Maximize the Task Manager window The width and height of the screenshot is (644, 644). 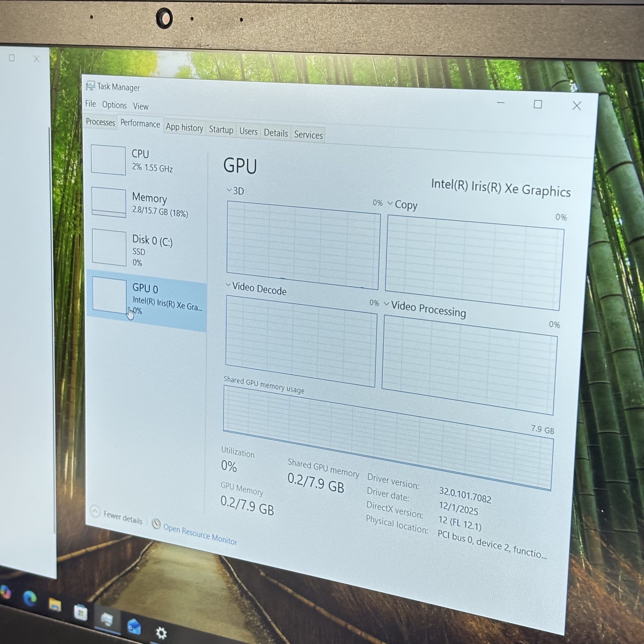[538, 104]
